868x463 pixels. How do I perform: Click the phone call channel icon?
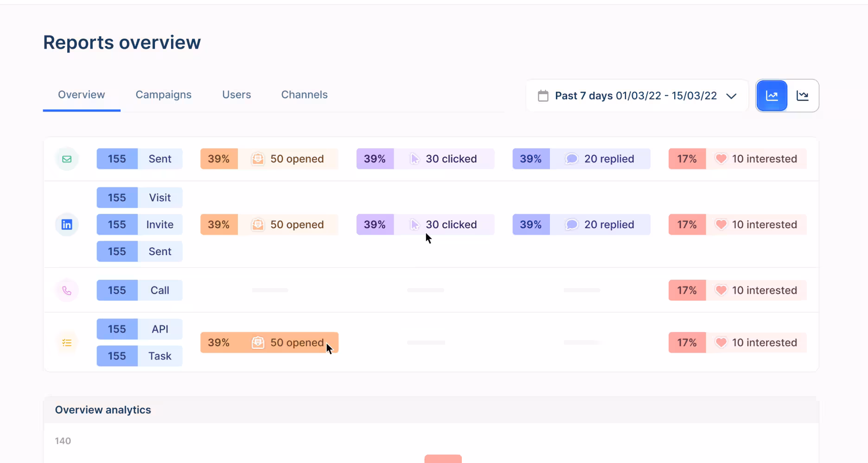click(67, 291)
